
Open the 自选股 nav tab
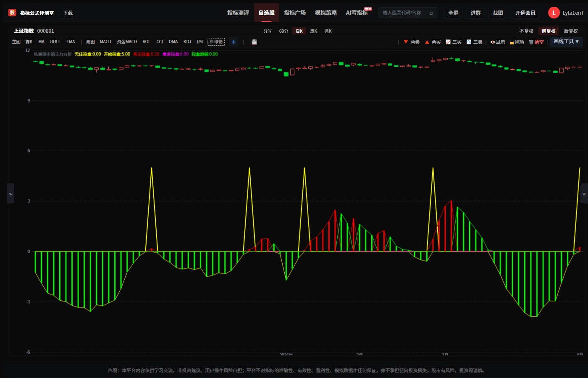(x=266, y=13)
